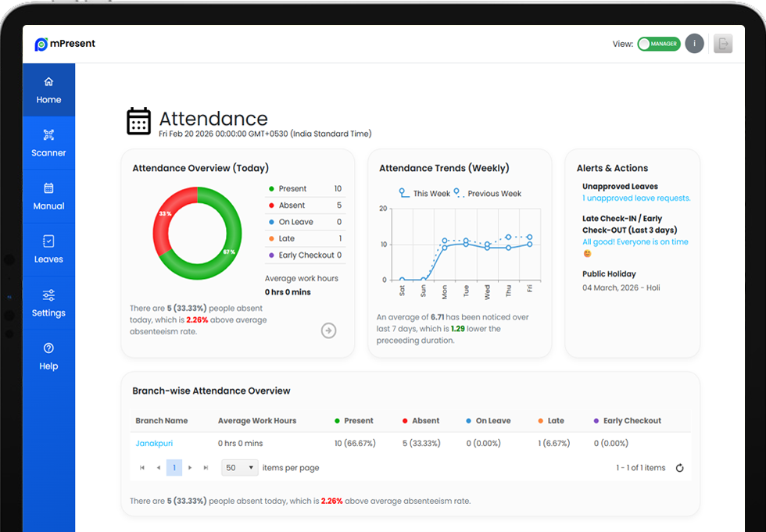The image size is (766, 532).
Task: Open the items per page dropdown
Action: tap(240, 467)
